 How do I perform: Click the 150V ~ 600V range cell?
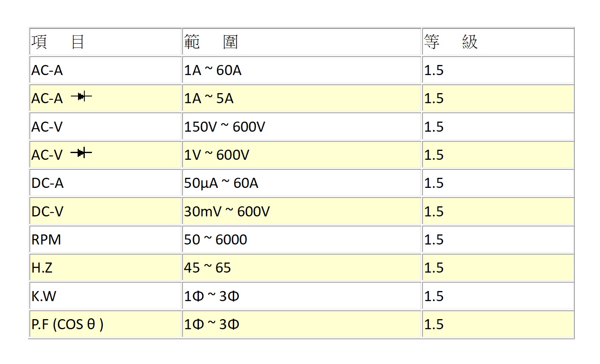[x=302, y=127]
